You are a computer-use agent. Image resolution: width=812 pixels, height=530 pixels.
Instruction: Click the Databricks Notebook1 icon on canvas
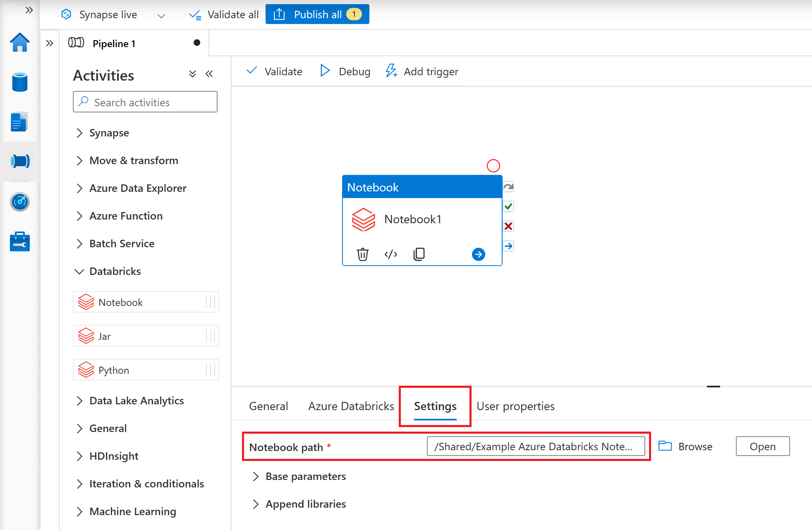(x=363, y=219)
